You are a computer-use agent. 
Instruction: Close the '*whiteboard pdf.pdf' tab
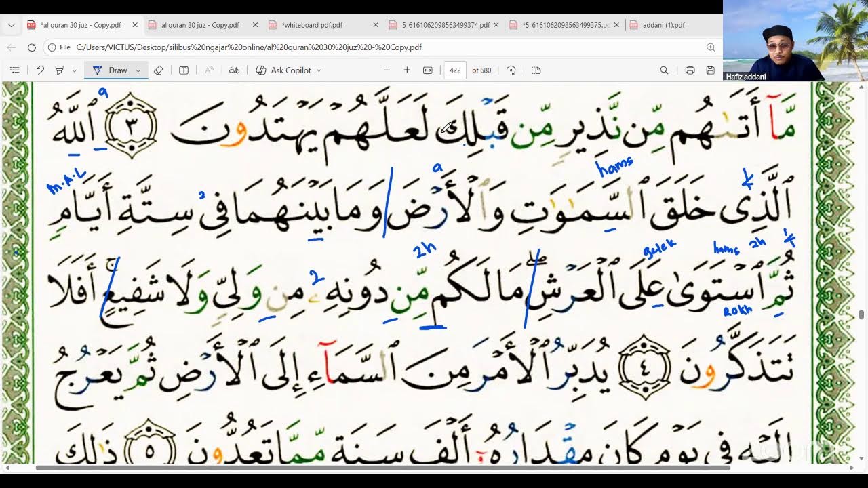(x=376, y=25)
